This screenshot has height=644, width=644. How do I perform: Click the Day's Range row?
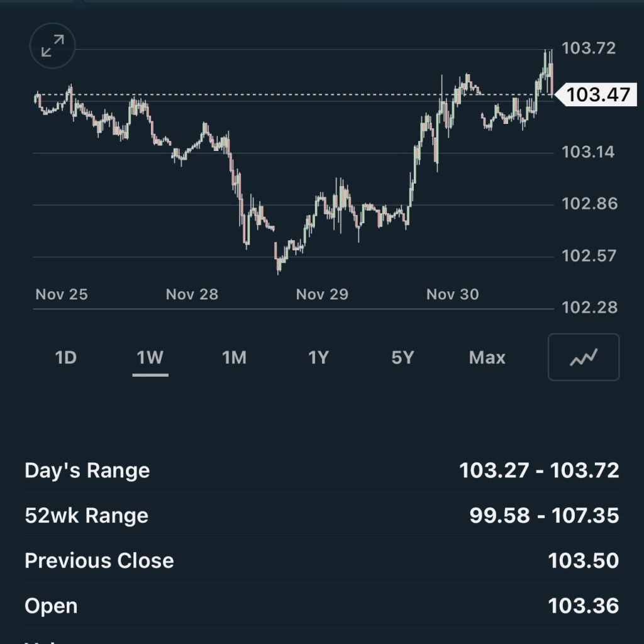321,470
